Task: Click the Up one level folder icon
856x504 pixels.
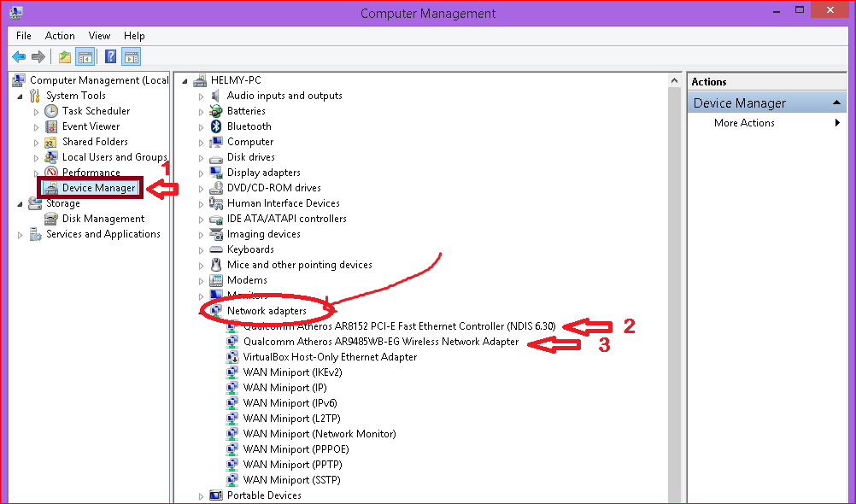Action: pos(63,56)
